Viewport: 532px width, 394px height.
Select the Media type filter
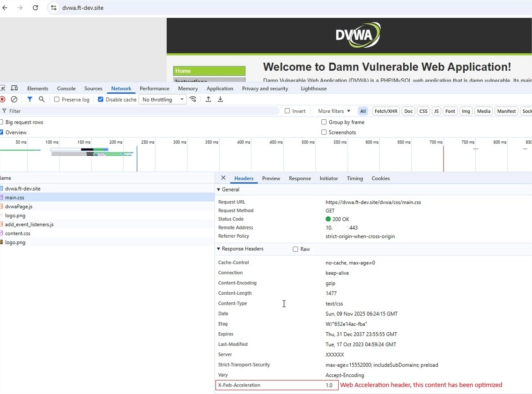483,111
